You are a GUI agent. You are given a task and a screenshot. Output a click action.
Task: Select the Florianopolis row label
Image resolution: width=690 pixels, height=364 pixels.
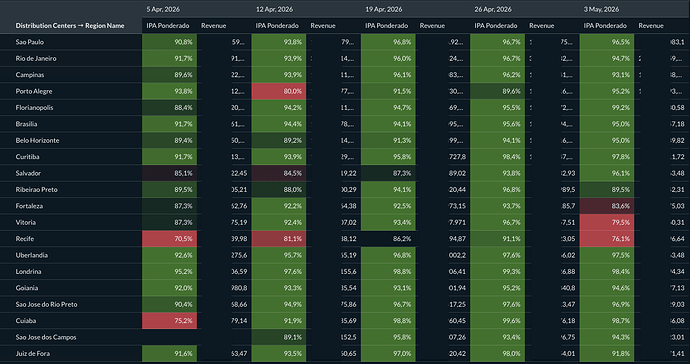[34, 107]
